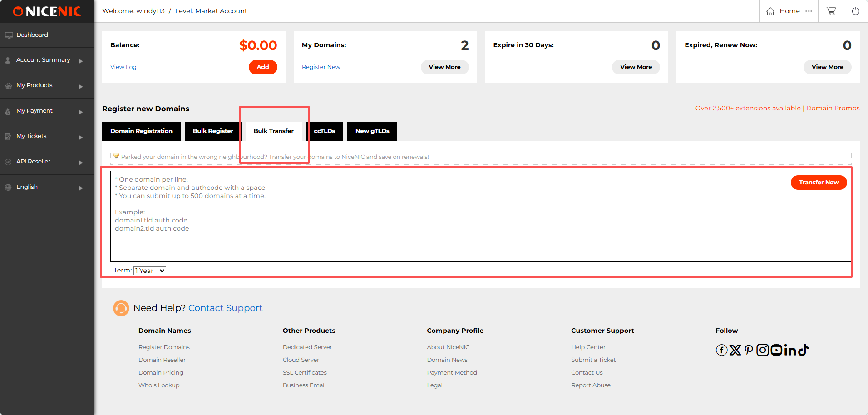868x415 pixels.
Task: Click the Contact Support link
Action: (x=226, y=308)
